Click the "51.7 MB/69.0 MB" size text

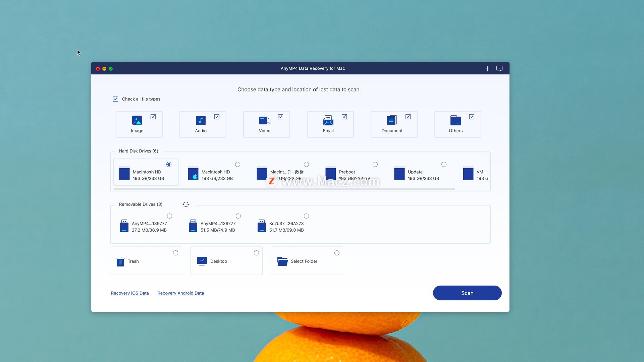[x=286, y=230]
